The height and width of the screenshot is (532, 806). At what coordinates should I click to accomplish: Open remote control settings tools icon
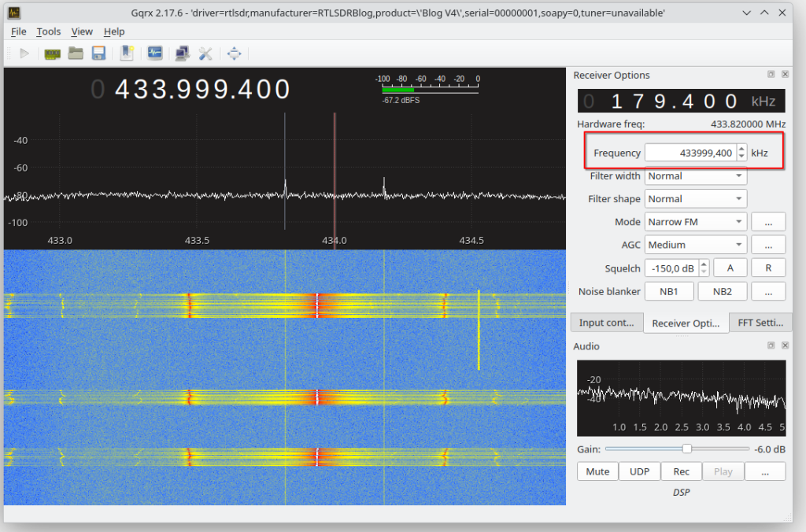[x=205, y=54]
